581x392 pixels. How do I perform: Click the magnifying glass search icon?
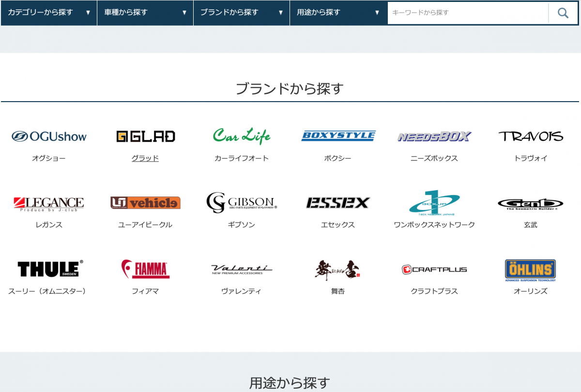pyautogui.click(x=563, y=13)
